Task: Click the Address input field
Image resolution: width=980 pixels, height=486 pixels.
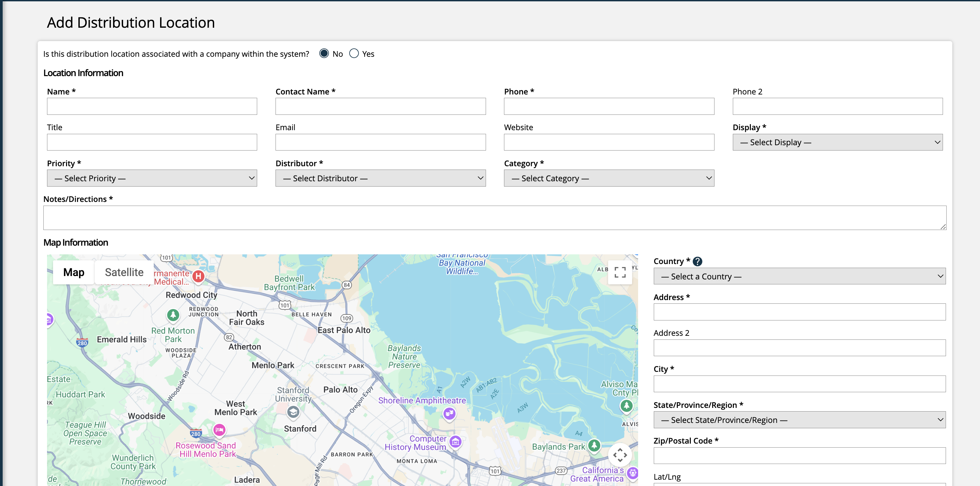Action: click(x=799, y=312)
